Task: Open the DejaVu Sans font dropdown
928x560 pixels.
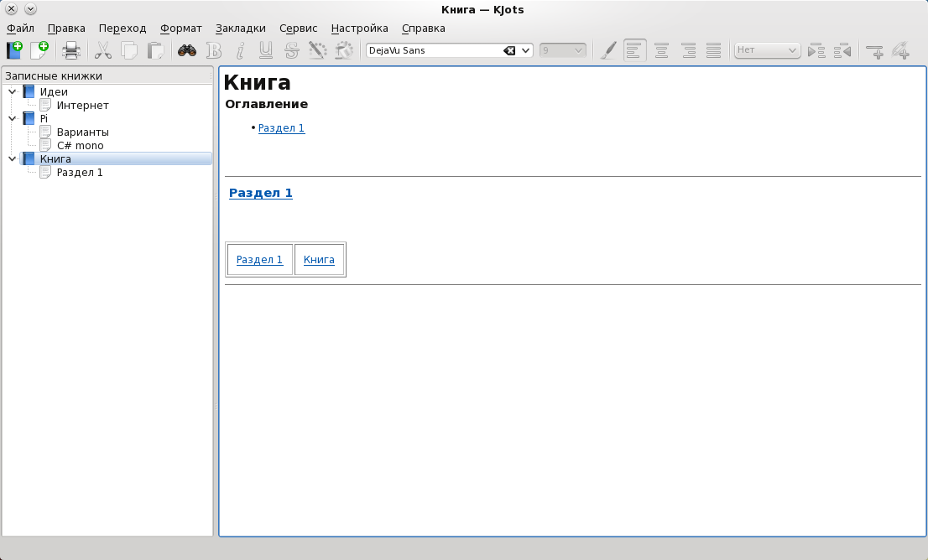Action: tap(526, 50)
